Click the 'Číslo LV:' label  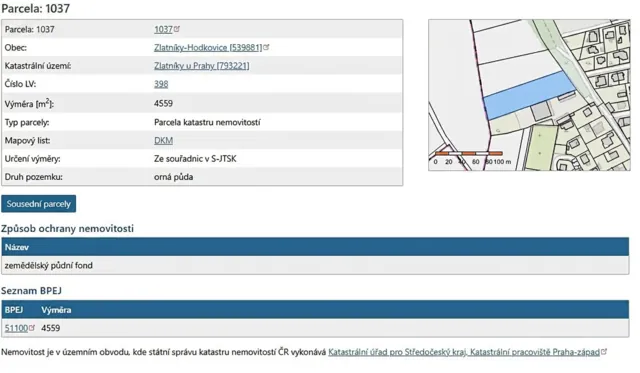coord(20,84)
